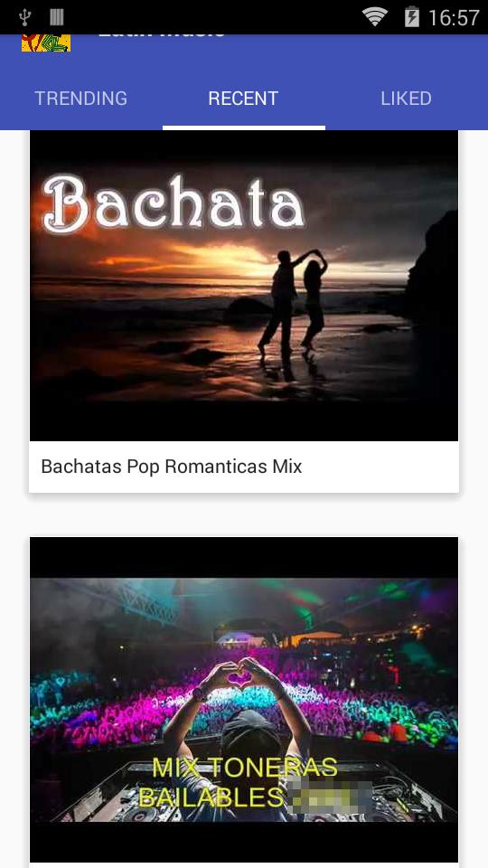Tap the Latin Music app logo icon

46,43
